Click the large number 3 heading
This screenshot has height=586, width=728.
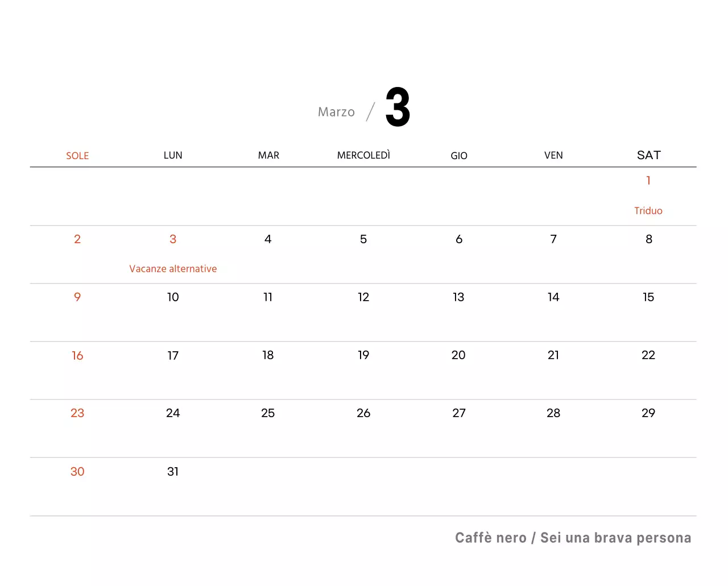coord(398,107)
